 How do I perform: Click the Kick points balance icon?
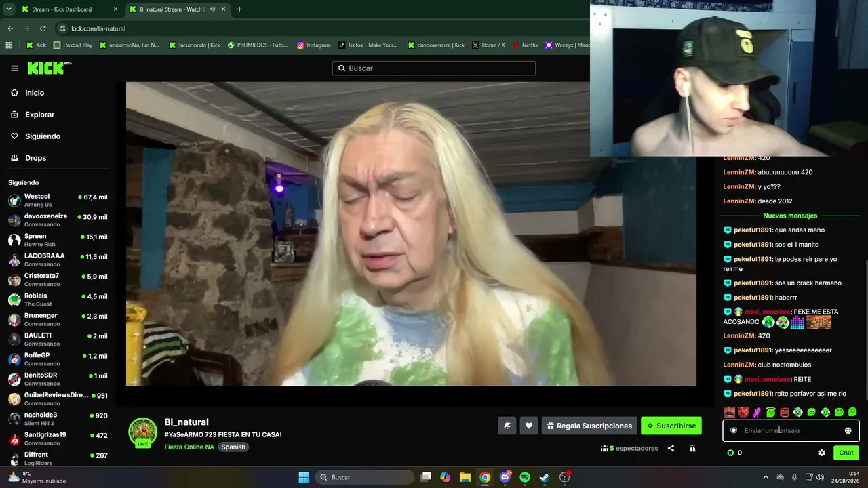click(730, 453)
